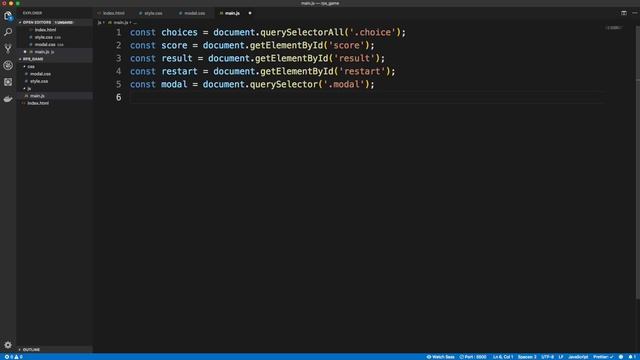Change the UTF-8 encoding setting

547,357
